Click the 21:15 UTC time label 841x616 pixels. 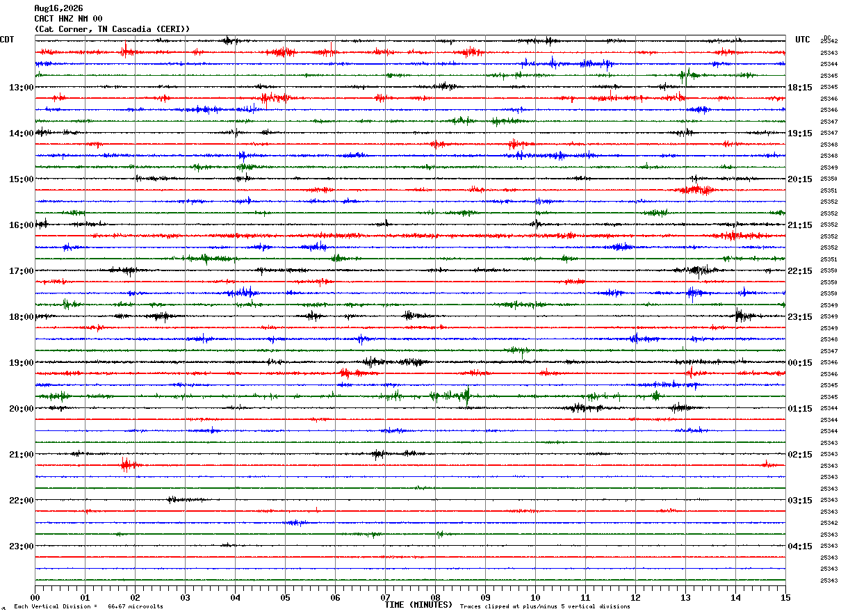click(800, 225)
